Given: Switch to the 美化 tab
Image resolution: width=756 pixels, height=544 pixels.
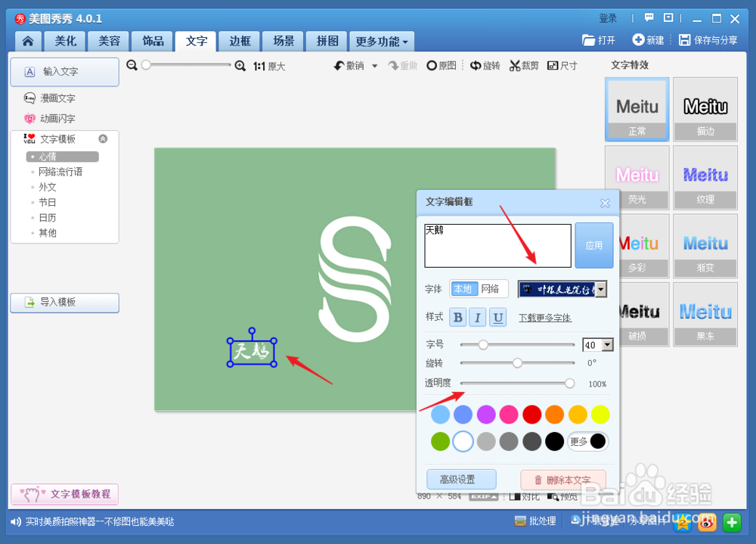Looking at the screenshot, I should tap(65, 41).
